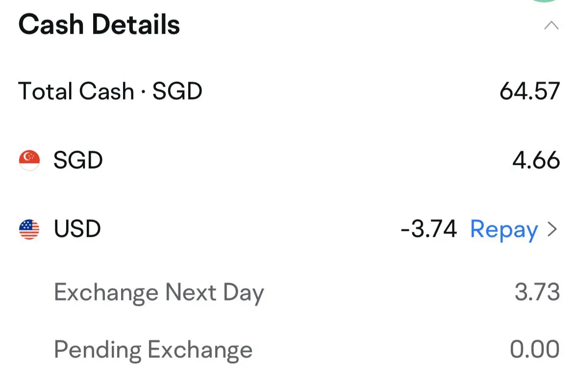Select the Cash Details heading
The width and height of the screenshot is (578, 392).
pyautogui.click(x=99, y=24)
